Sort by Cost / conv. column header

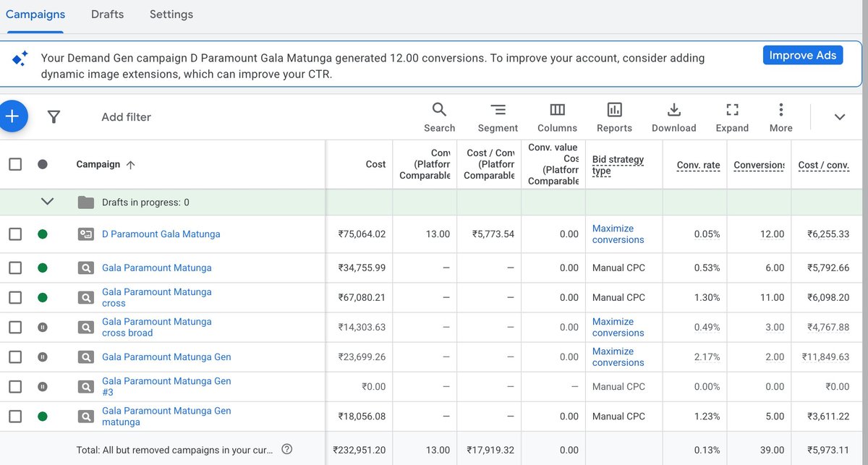[x=823, y=165]
